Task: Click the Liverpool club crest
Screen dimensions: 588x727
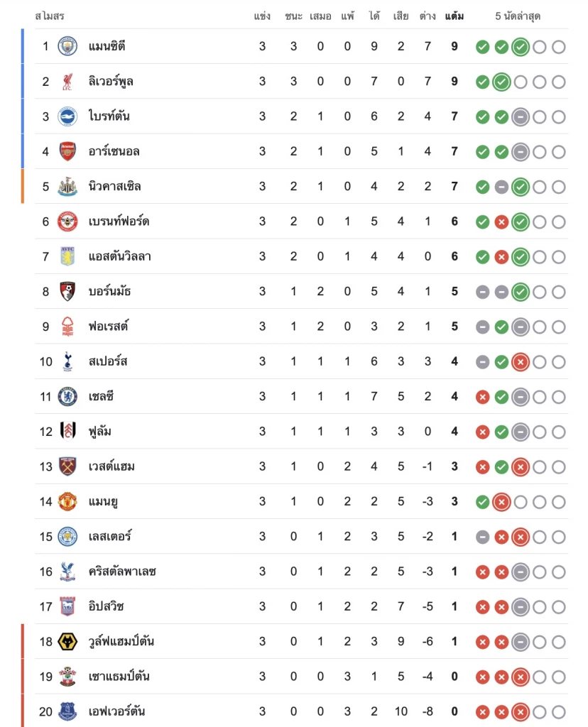Action: tap(67, 82)
